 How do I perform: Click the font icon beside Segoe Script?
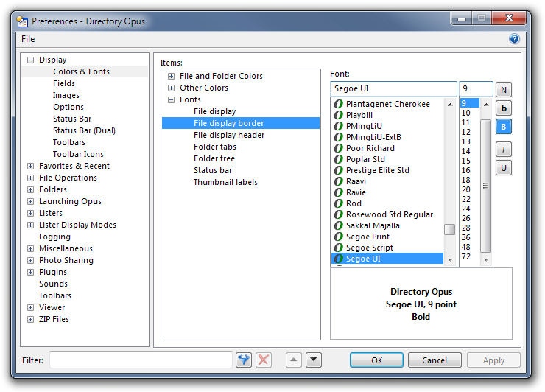coord(339,248)
